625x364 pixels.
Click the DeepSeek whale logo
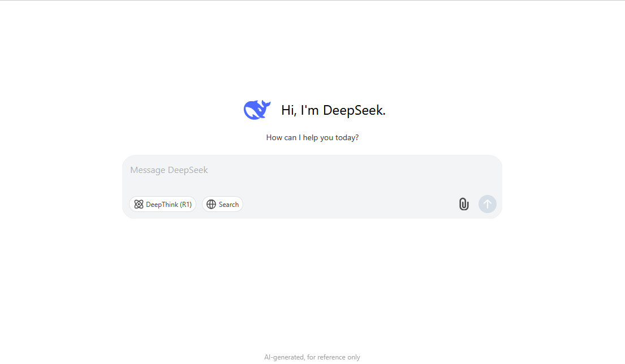click(257, 110)
